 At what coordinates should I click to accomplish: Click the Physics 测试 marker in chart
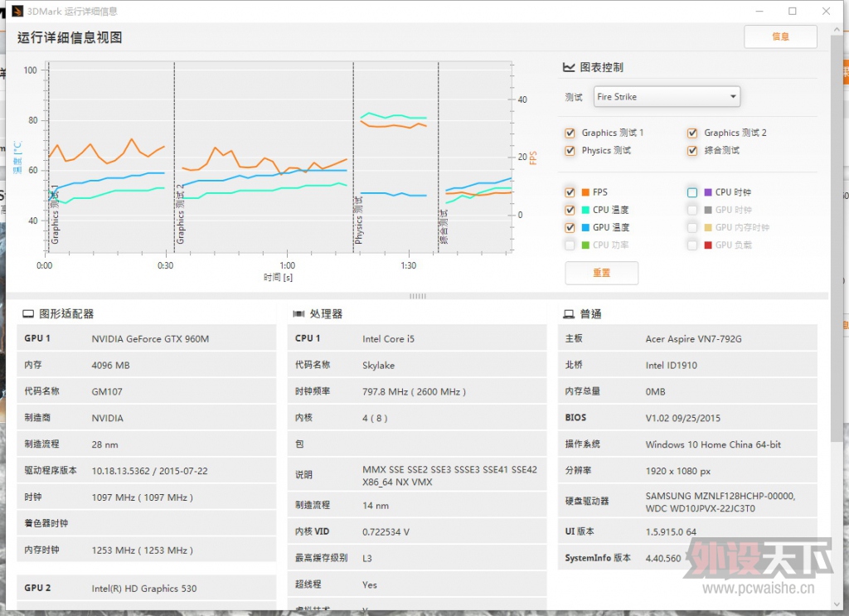pos(358,221)
